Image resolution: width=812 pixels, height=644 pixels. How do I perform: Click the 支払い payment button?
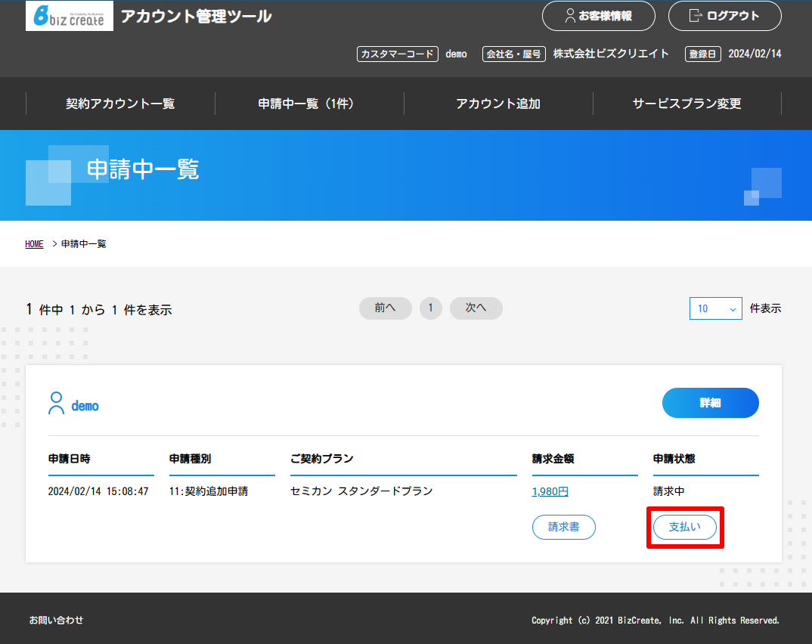[685, 527]
